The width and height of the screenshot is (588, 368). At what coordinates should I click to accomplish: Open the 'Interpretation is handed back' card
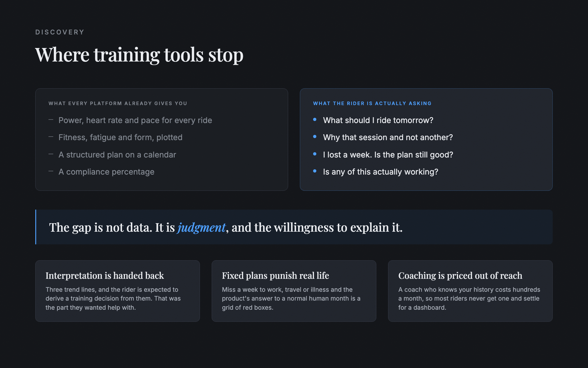118,291
